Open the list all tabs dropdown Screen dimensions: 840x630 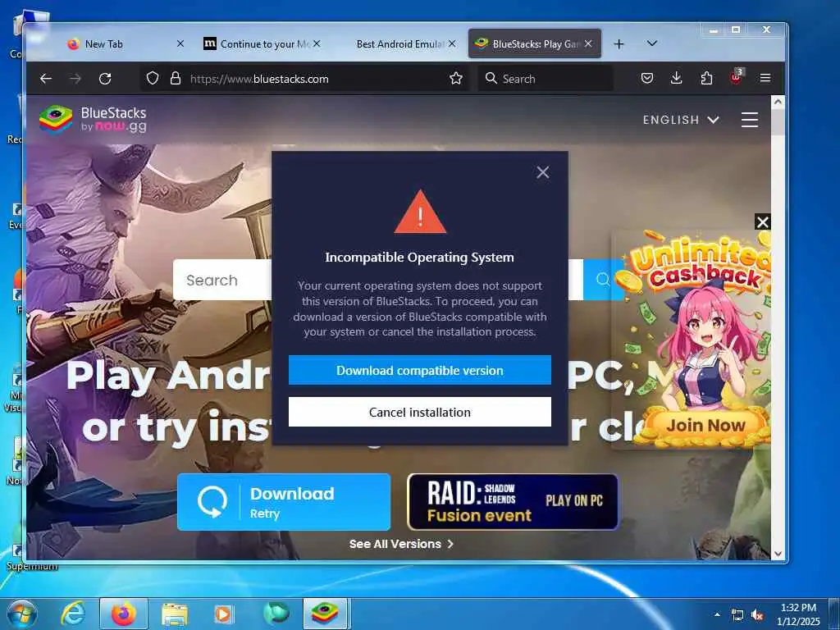pyautogui.click(x=652, y=43)
